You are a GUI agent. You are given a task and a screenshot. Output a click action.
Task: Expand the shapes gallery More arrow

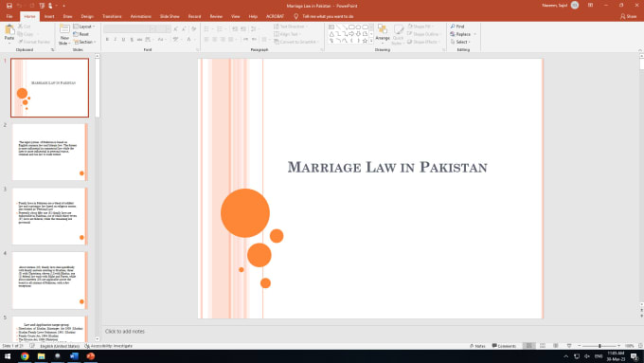pos(371,41)
